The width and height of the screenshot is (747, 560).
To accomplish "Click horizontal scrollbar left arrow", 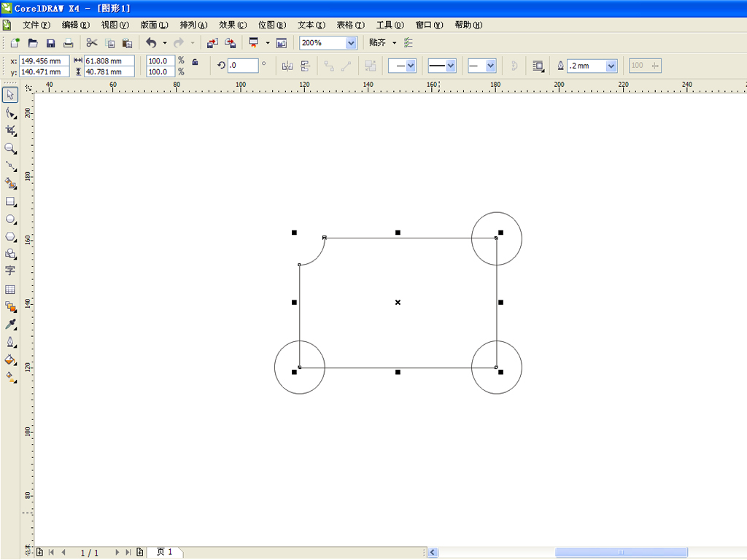I will [433, 553].
